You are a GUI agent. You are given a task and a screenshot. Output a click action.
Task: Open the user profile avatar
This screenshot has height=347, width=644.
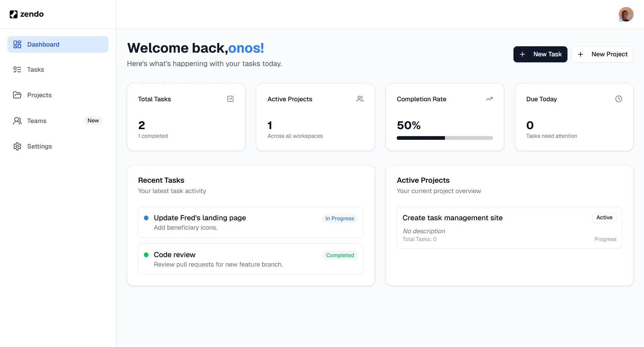(x=626, y=14)
